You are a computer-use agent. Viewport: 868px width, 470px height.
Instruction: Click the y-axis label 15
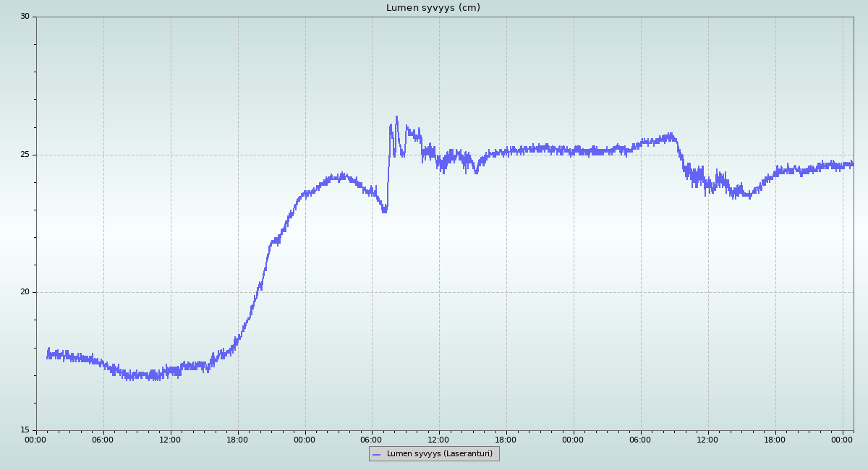coord(25,431)
